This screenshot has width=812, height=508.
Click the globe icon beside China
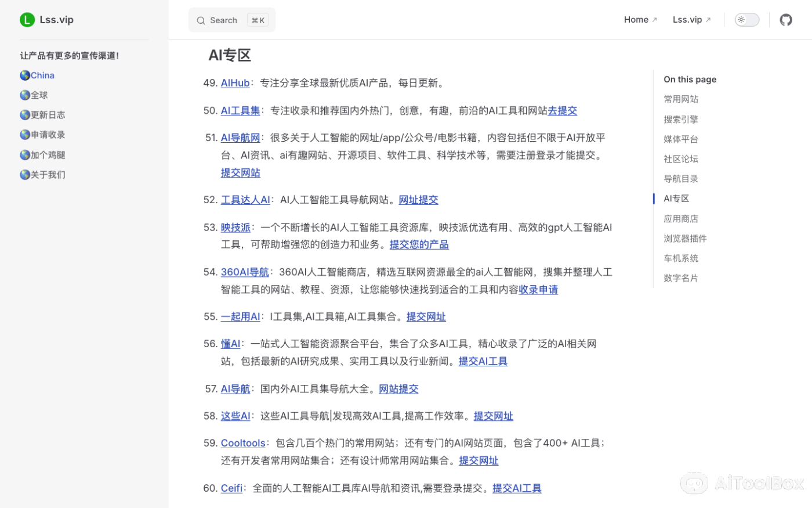24,75
